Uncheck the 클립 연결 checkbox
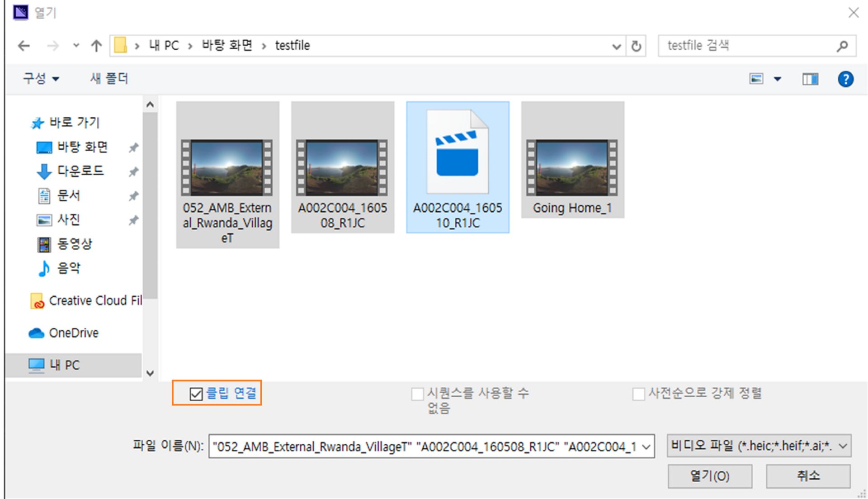The image size is (868, 499). [196, 394]
